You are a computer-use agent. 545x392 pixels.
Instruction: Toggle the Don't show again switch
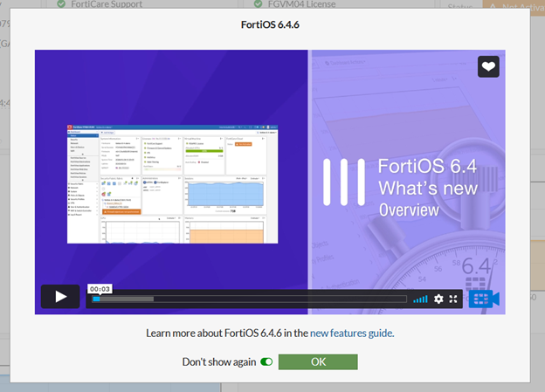click(x=266, y=361)
